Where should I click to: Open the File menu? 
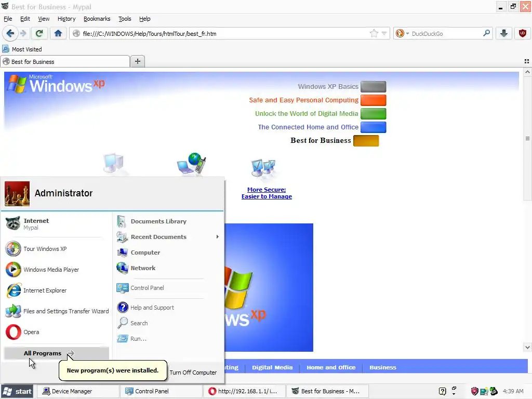[x=8, y=19]
